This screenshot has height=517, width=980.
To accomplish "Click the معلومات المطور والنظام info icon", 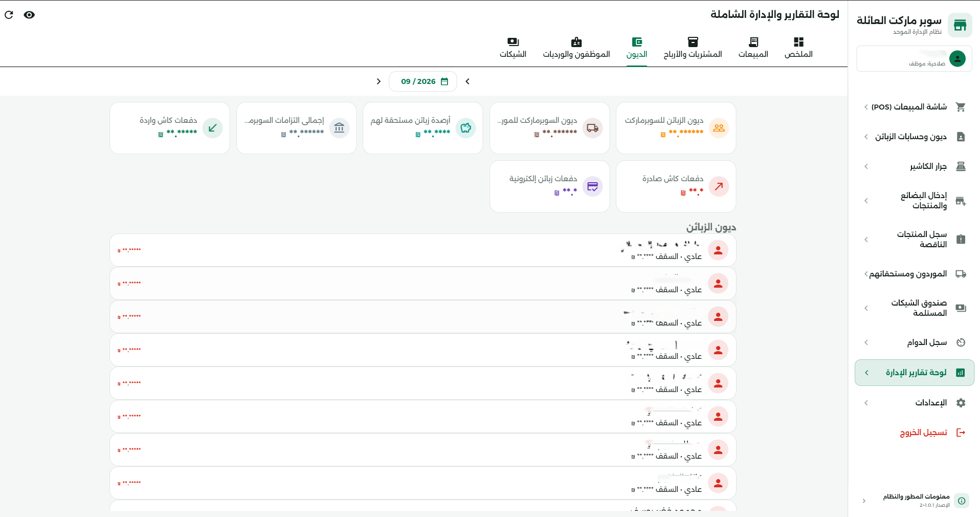I will (962, 501).
